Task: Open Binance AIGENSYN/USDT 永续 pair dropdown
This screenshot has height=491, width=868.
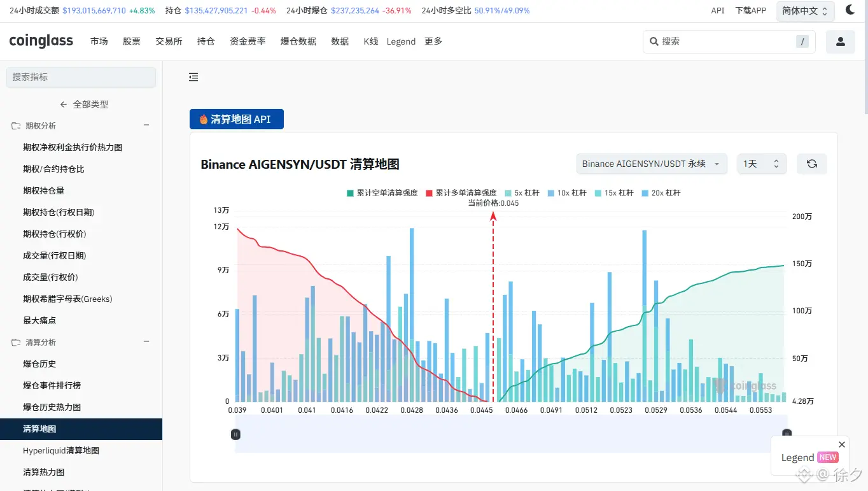Action: point(652,164)
